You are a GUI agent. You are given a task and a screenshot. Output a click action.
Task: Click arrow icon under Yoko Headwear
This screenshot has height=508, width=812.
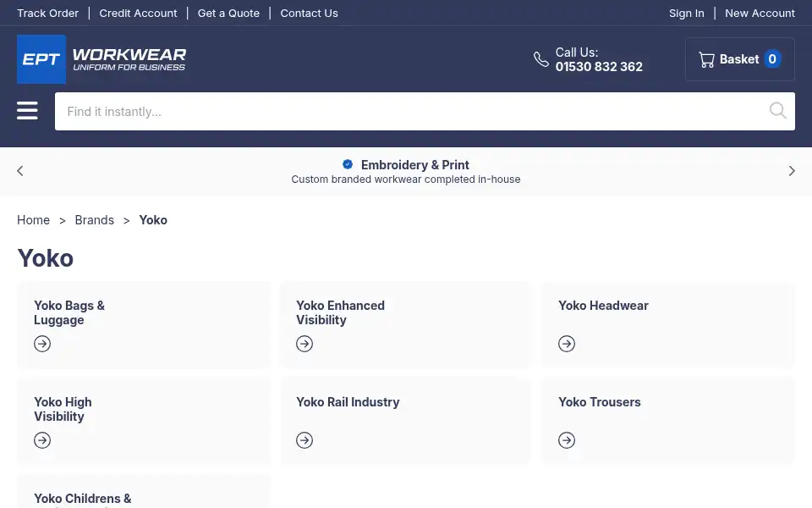coord(567,344)
